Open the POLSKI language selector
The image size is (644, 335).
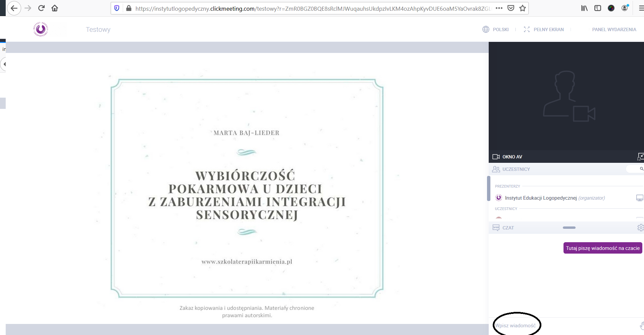point(496,29)
